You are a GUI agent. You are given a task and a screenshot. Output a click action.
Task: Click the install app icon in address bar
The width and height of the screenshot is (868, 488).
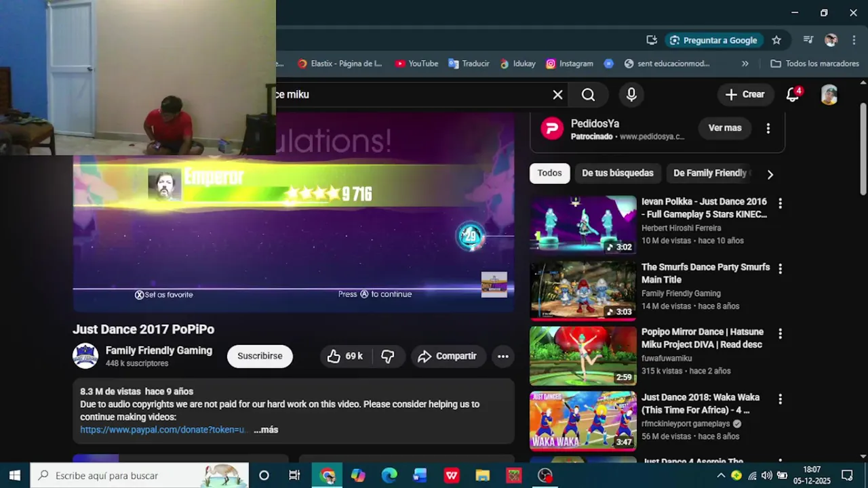tap(652, 40)
